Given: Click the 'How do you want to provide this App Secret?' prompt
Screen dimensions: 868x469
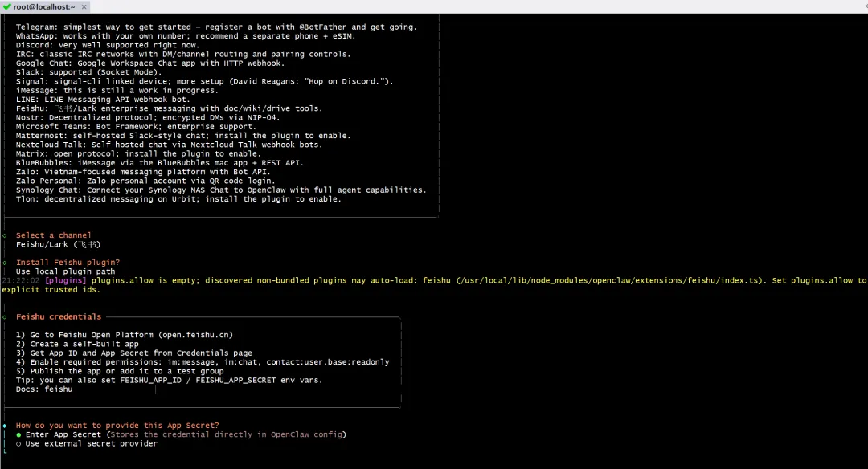Looking at the screenshot, I should pyautogui.click(x=117, y=426).
